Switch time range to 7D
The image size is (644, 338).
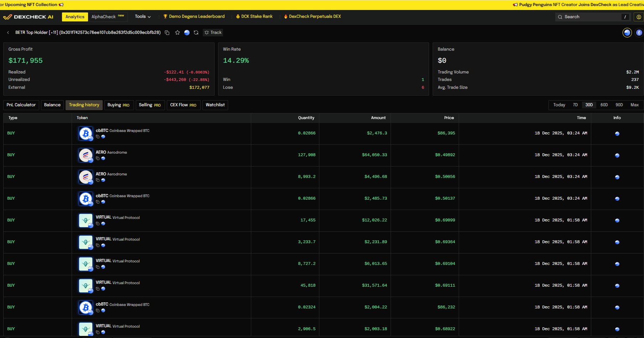(x=575, y=105)
